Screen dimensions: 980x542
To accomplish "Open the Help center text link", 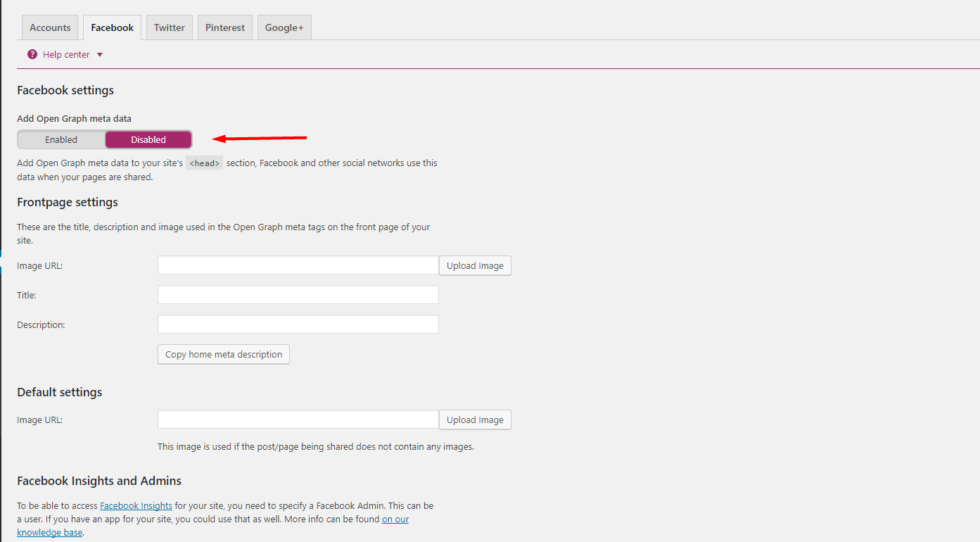I will click(66, 55).
